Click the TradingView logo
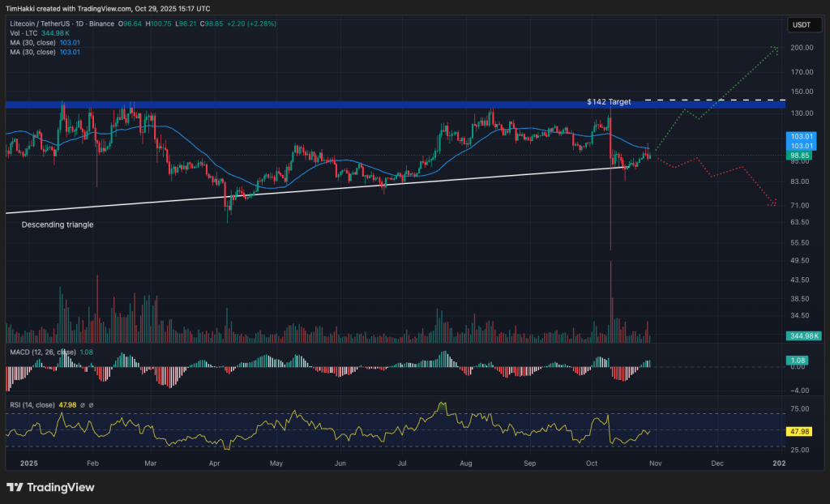The height and width of the screenshot is (504, 830). pyautogui.click(x=50, y=487)
